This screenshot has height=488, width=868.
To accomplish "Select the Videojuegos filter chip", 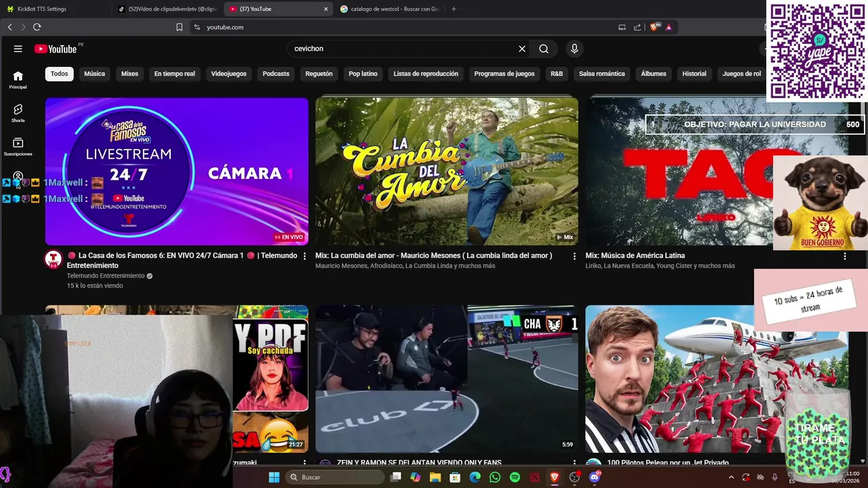I will click(x=229, y=73).
